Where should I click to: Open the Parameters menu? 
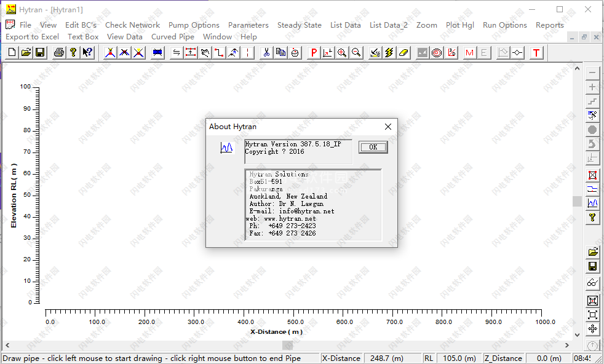pos(248,25)
